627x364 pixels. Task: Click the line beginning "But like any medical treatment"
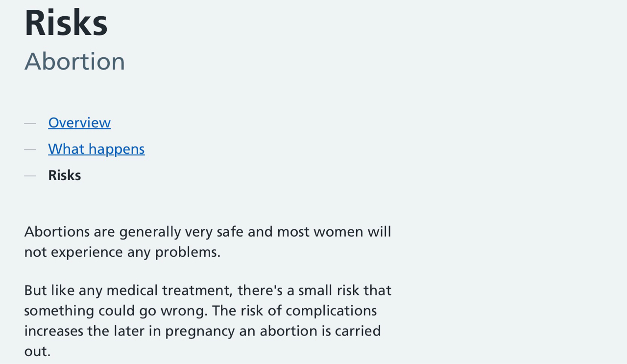pyautogui.click(x=208, y=291)
